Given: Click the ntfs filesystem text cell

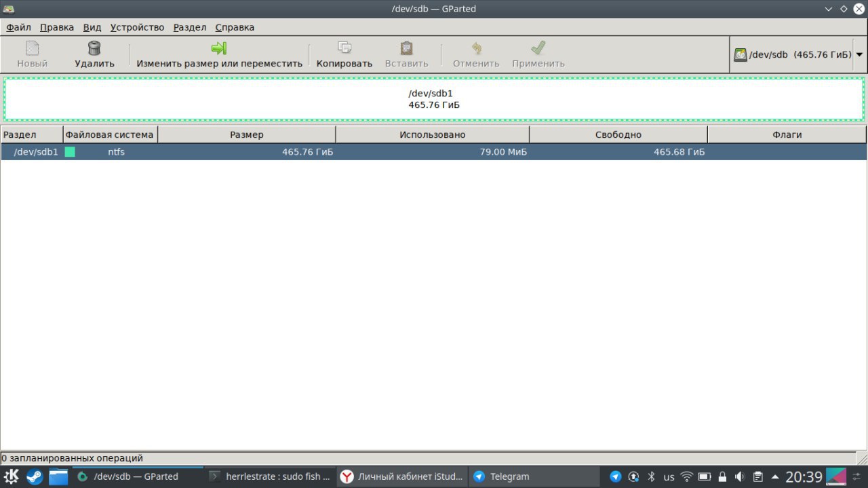Looking at the screenshot, I should [116, 152].
